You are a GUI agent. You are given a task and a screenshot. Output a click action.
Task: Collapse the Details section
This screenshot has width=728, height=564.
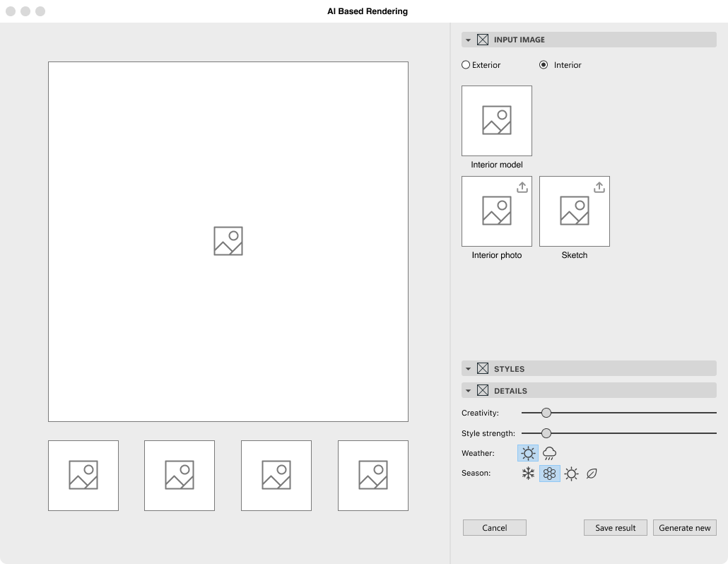[468, 391]
